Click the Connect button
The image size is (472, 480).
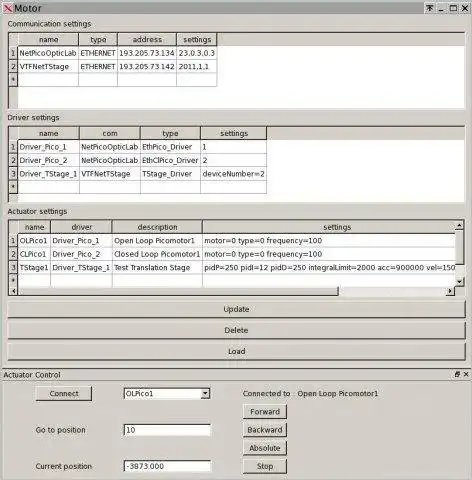(x=64, y=393)
